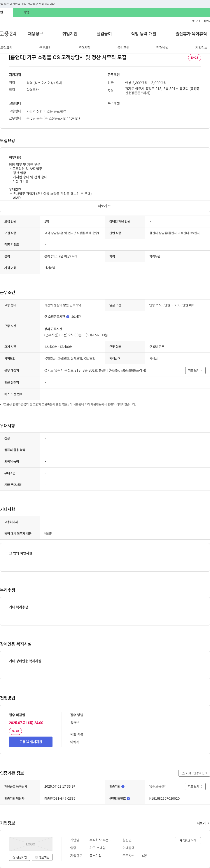Report via 거짓구인광고 신고 button
This screenshot has width=210, height=868.
194,773
